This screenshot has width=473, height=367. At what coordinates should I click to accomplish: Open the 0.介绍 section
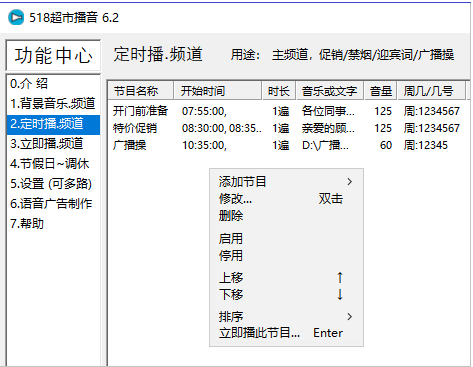point(53,84)
